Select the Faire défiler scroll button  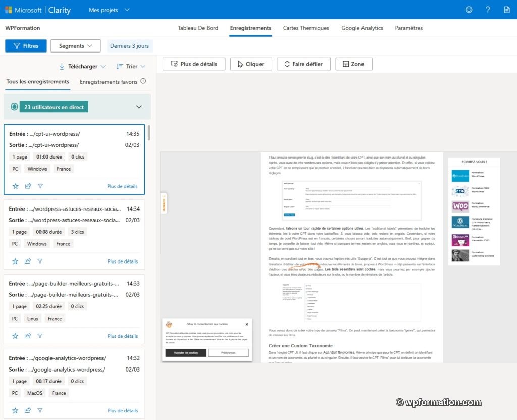303,64
